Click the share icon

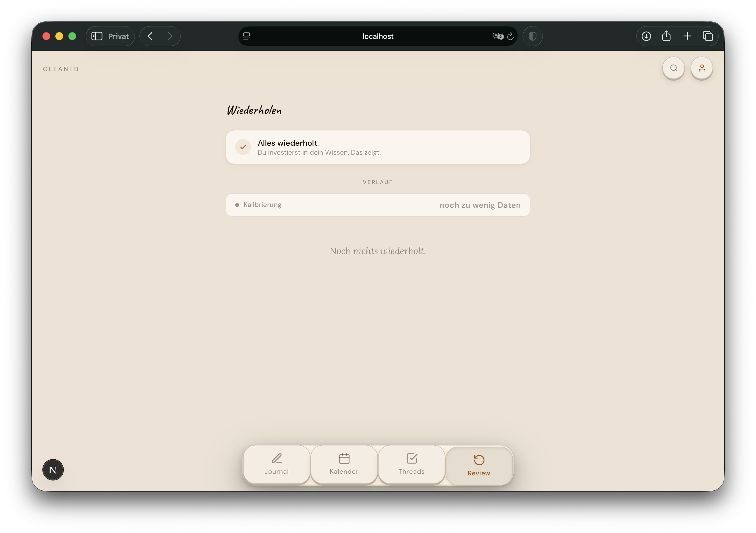[x=667, y=36]
